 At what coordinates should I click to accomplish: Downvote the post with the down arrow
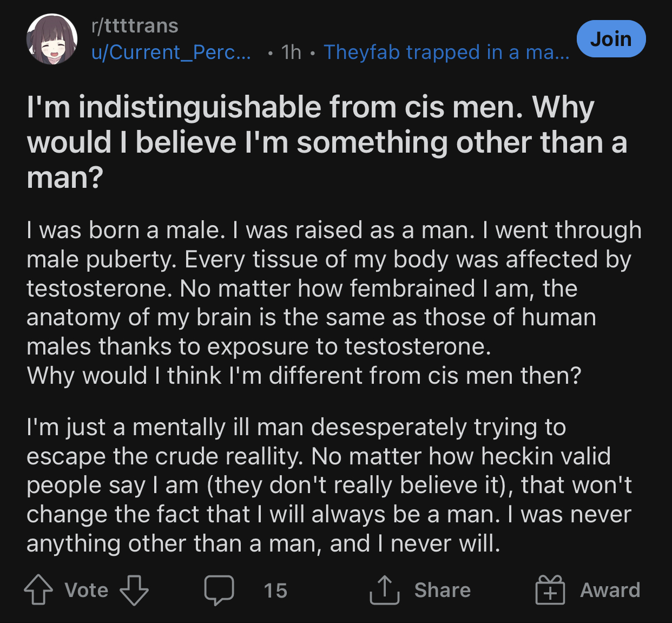(x=134, y=589)
